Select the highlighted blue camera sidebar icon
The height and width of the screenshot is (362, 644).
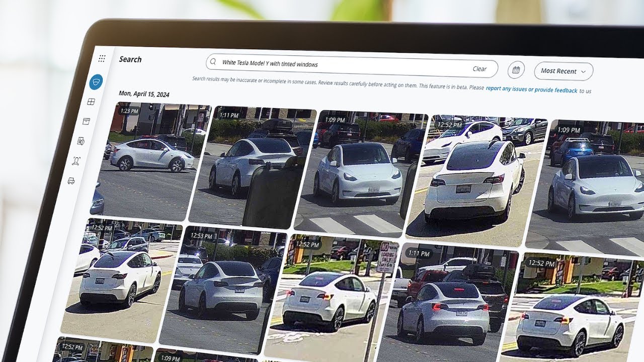(96, 81)
